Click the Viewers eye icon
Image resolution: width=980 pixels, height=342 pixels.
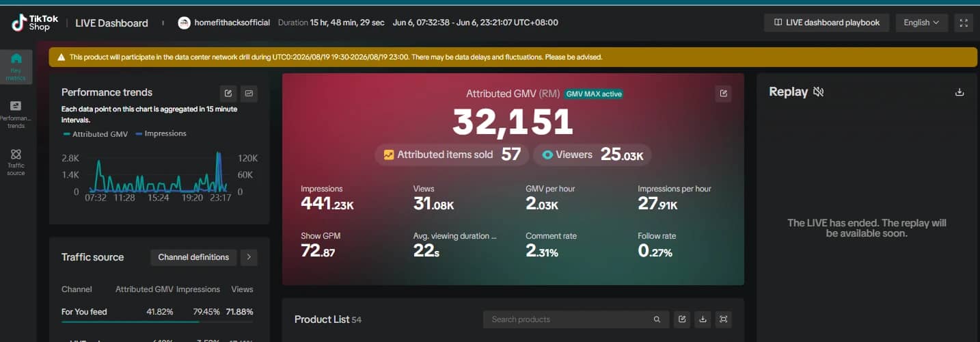547,155
